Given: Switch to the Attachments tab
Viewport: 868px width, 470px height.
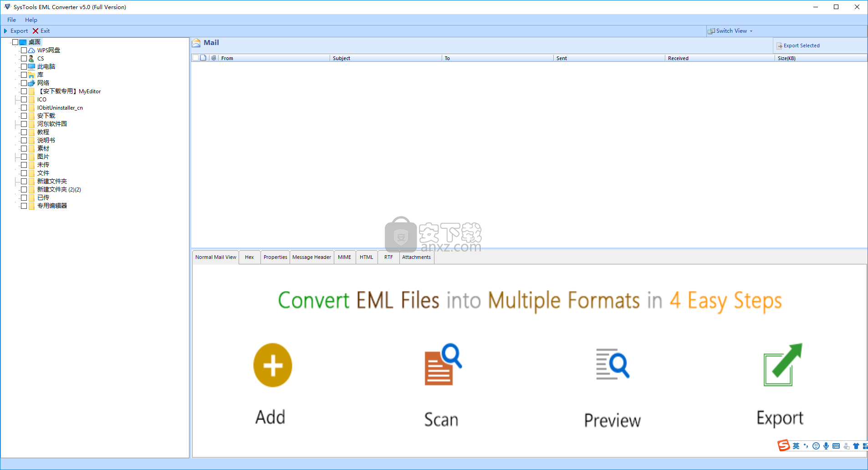Looking at the screenshot, I should (x=416, y=257).
